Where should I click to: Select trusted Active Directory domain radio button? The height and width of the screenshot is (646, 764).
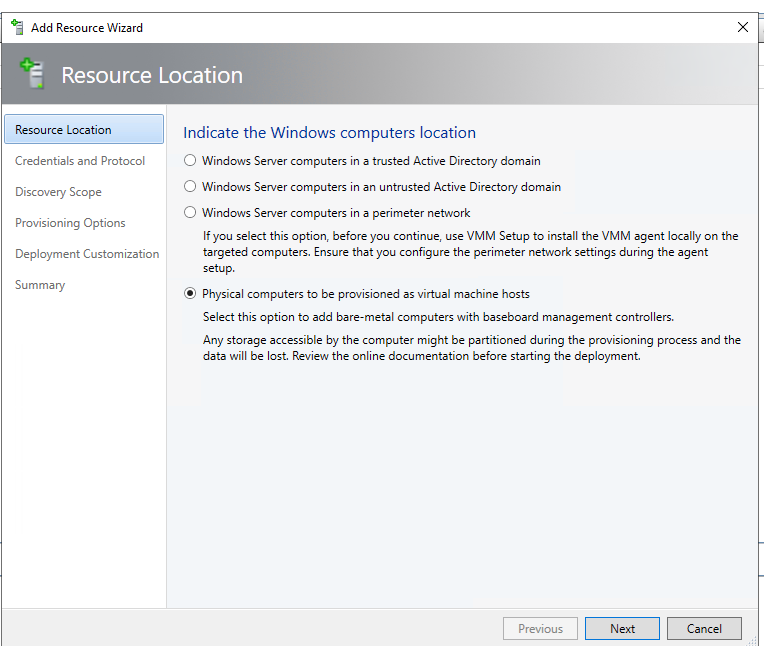point(190,160)
